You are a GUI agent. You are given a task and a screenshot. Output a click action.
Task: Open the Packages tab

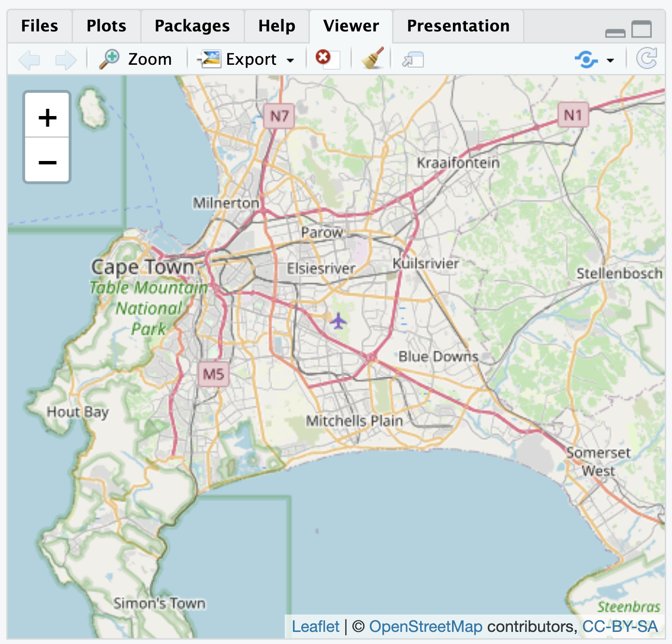191,26
